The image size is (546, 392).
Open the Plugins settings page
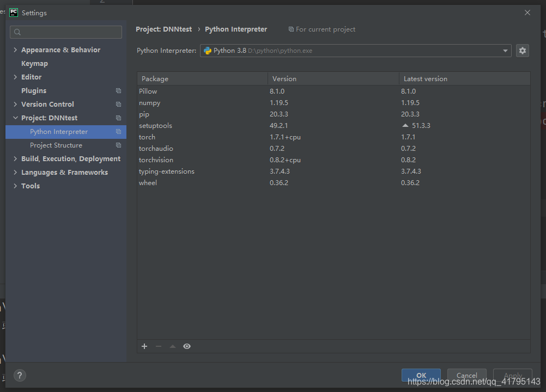[x=34, y=91]
